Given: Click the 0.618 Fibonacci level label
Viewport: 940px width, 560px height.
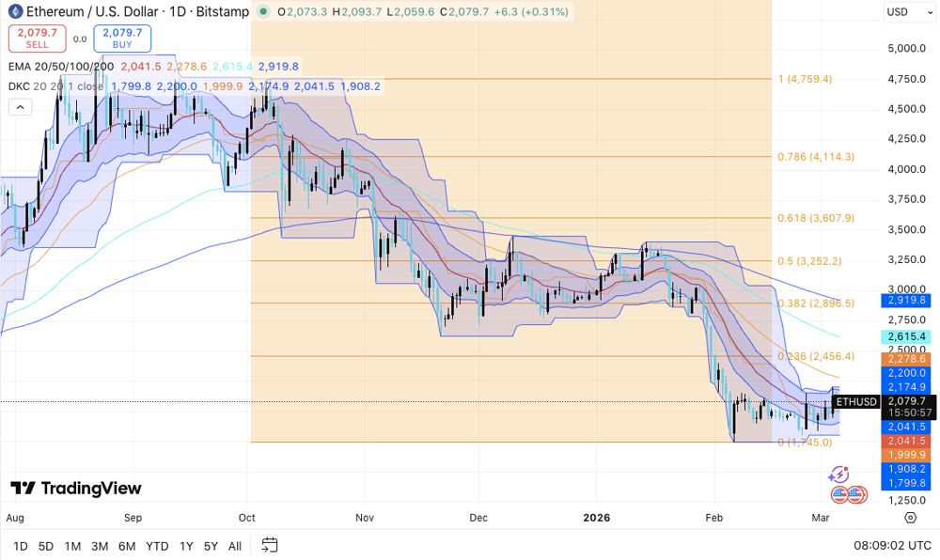Looking at the screenshot, I should pyautogui.click(x=815, y=218).
